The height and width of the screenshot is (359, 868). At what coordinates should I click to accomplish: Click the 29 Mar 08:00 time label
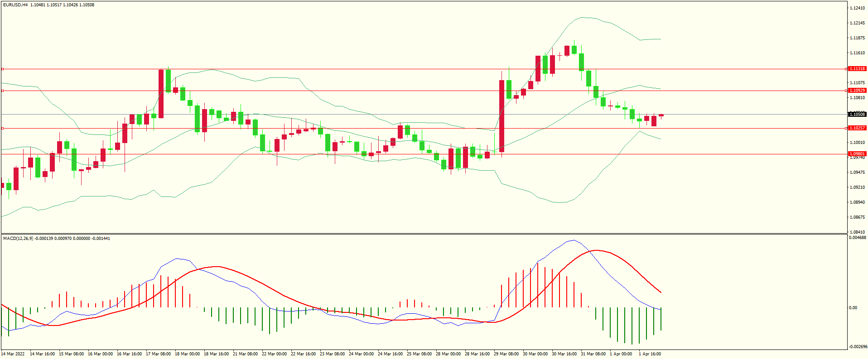click(506, 354)
